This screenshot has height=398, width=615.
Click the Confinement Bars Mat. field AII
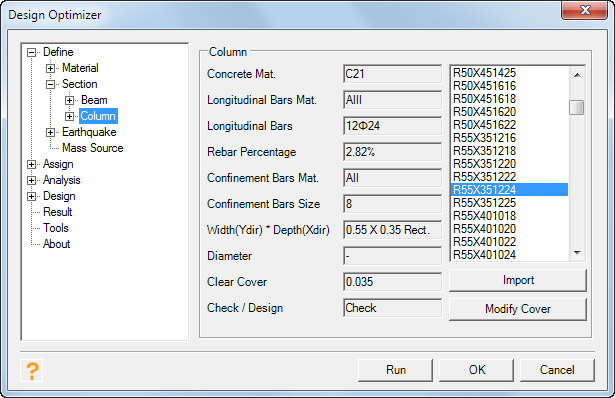pos(393,178)
